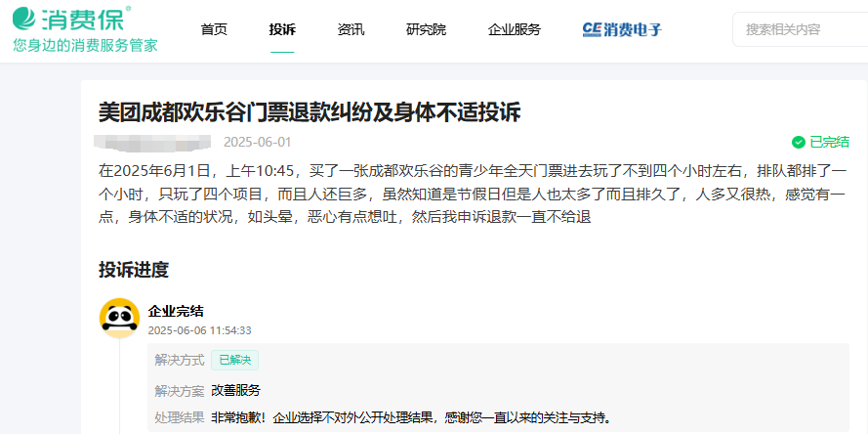Click the blurred username beside the date
The width and height of the screenshot is (868, 434).
152,143
